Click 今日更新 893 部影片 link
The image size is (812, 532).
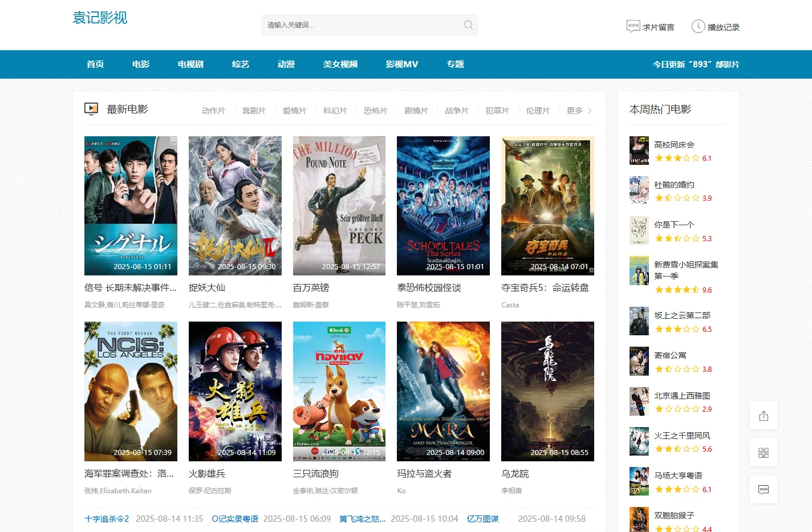696,64
